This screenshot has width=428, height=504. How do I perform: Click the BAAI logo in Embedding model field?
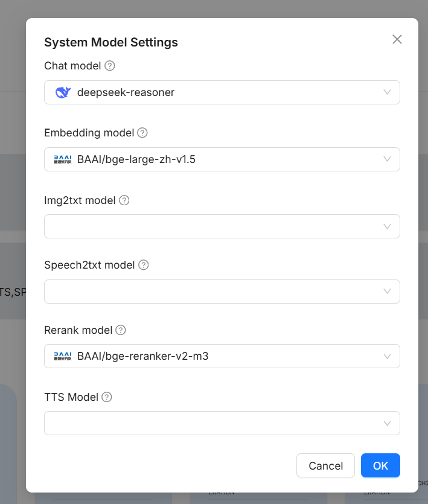[63, 159]
